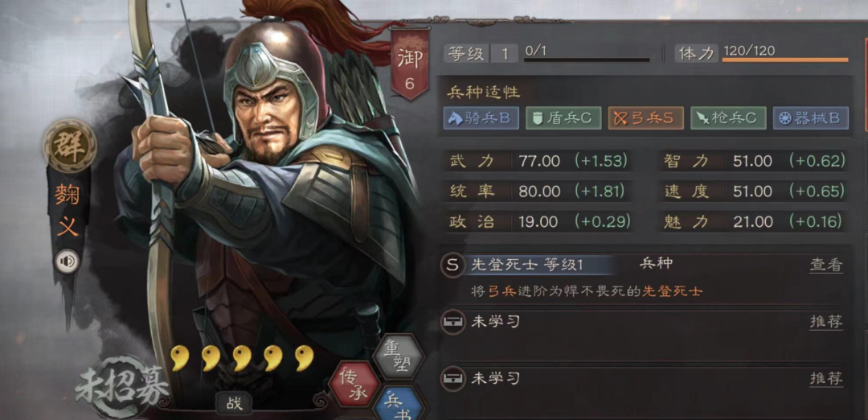Open the 重塑 hexagon button

click(399, 356)
